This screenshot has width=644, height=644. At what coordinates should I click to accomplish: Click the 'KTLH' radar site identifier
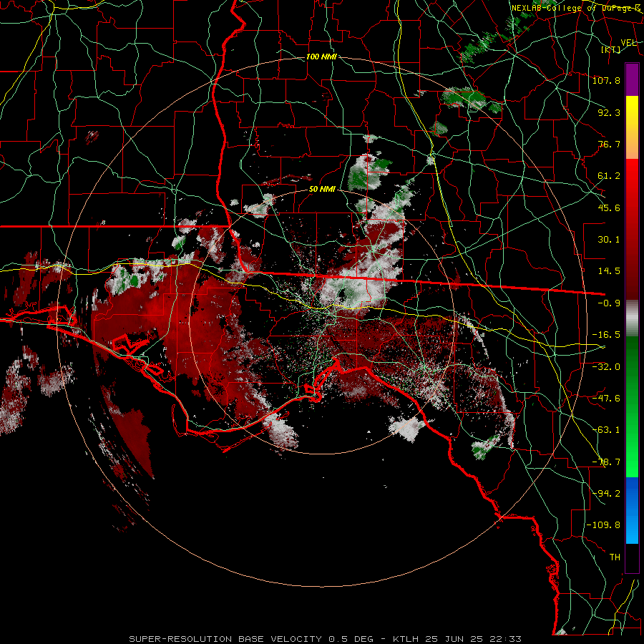[406, 639]
